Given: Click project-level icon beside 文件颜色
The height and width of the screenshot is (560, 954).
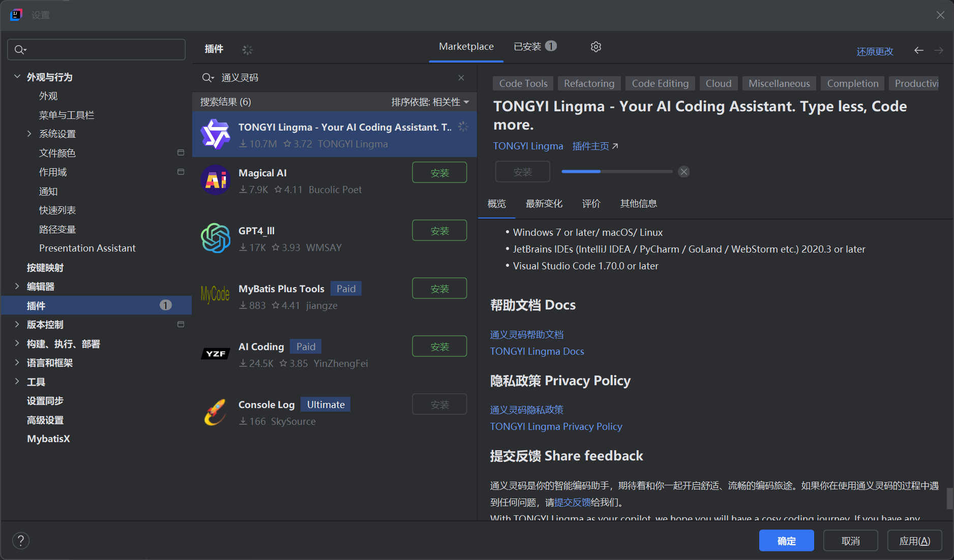Looking at the screenshot, I should (x=181, y=152).
